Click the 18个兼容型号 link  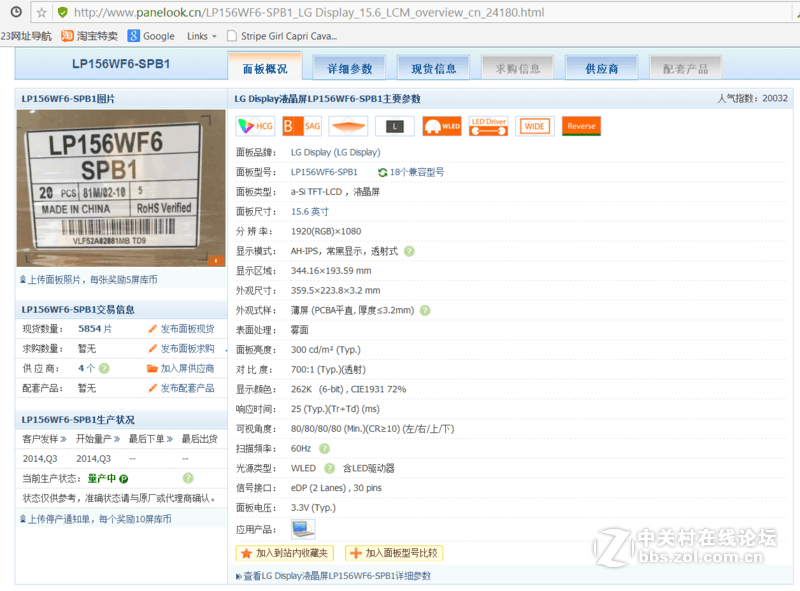tap(417, 173)
